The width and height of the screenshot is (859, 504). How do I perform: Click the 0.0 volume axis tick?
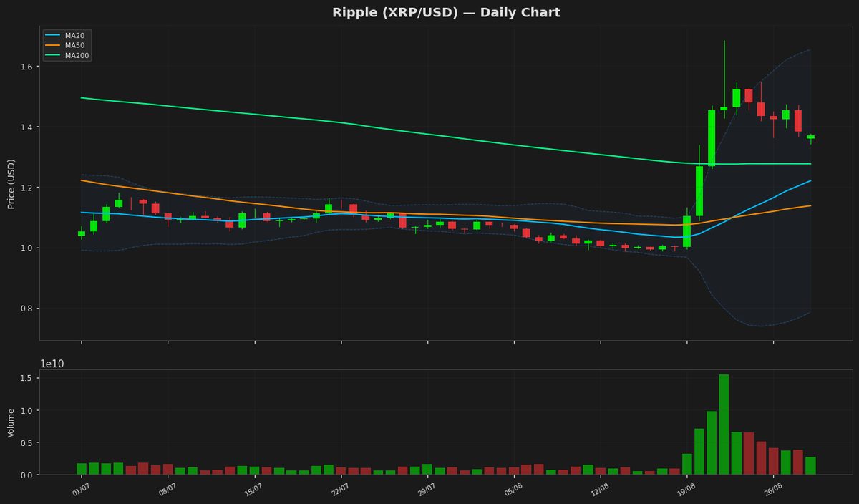pos(26,475)
